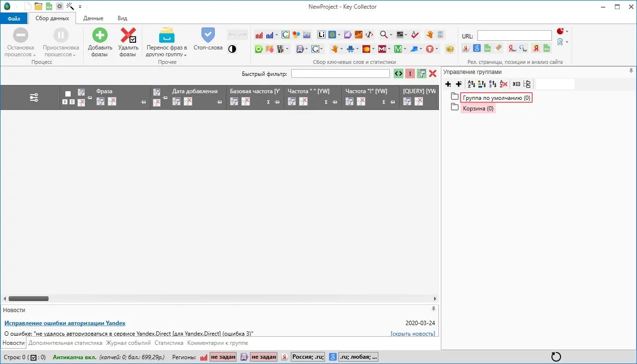Click the A-Z alphabetical sort groups icon
This screenshot has height=364, width=637.
click(x=471, y=84)
